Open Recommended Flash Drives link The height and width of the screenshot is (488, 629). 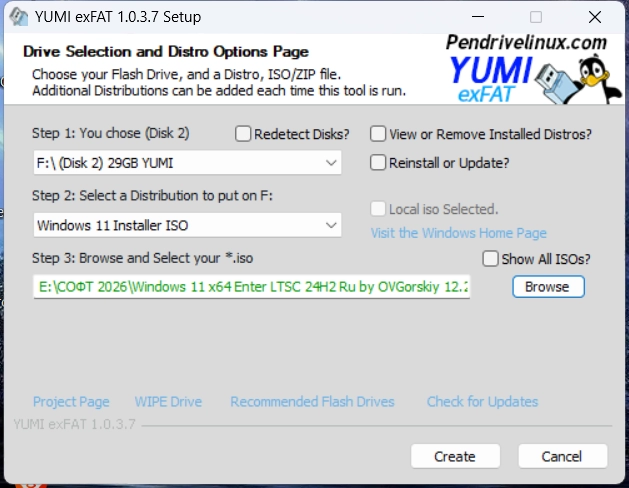(x=312, y=401)
